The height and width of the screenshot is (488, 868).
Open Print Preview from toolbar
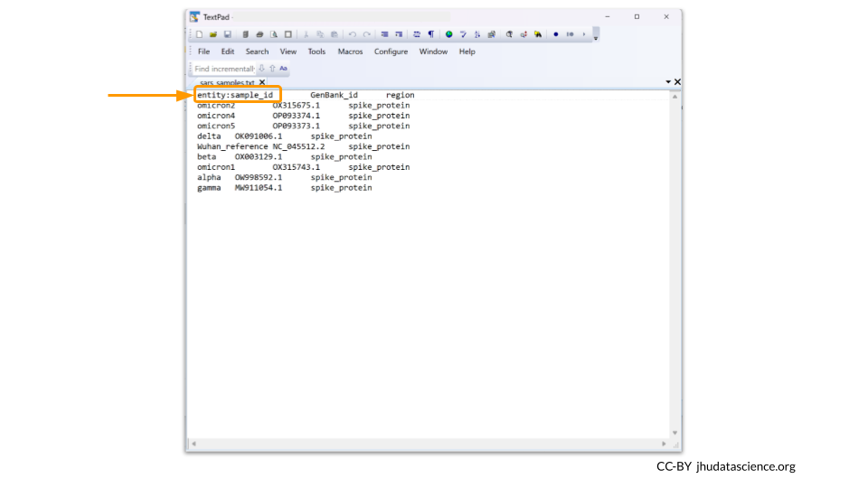(x=274, y=34)
